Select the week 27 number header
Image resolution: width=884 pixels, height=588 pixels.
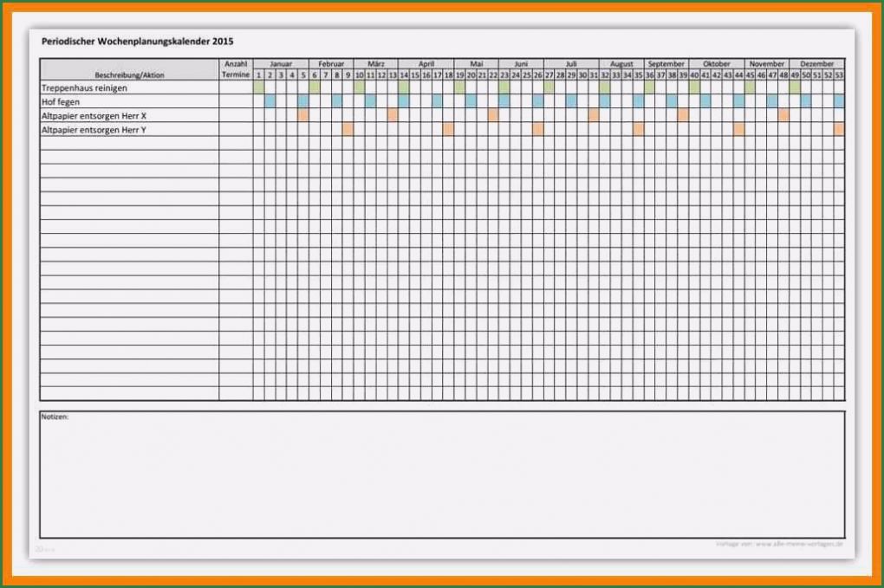tap(549, 75)
